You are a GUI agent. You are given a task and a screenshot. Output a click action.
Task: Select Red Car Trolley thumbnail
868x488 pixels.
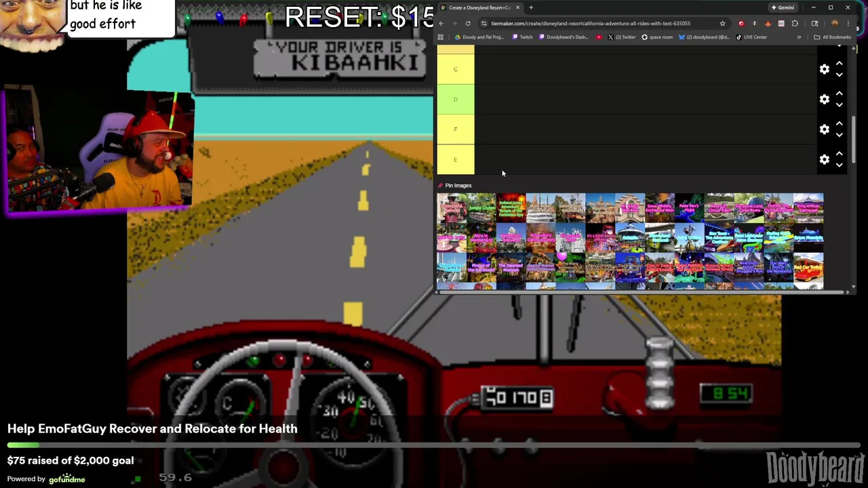809,268
